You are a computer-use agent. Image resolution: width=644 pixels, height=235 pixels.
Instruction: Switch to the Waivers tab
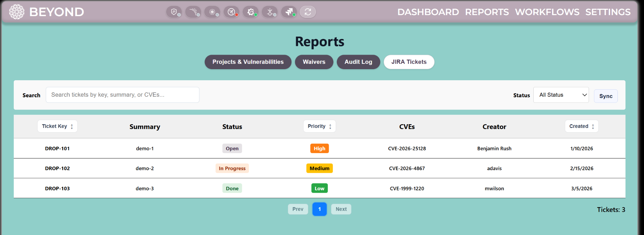(314, 62)
